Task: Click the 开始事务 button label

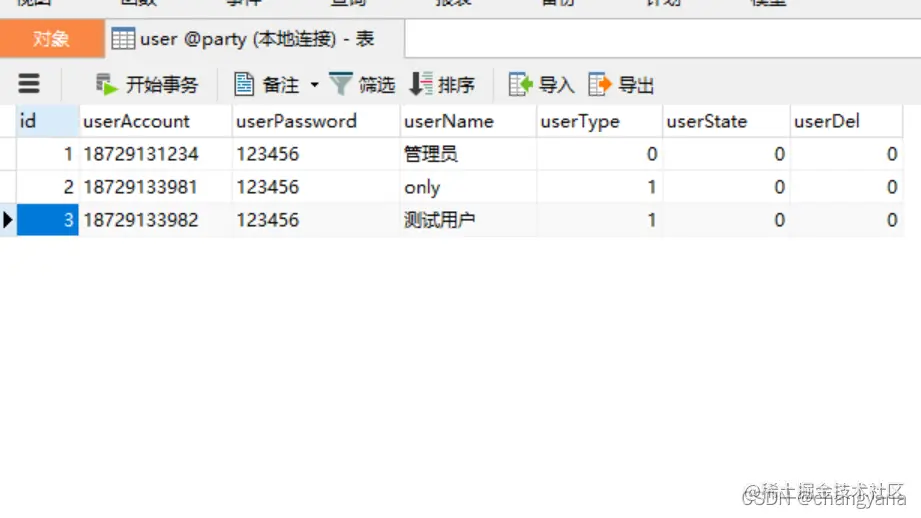Action: coord(162,85)
